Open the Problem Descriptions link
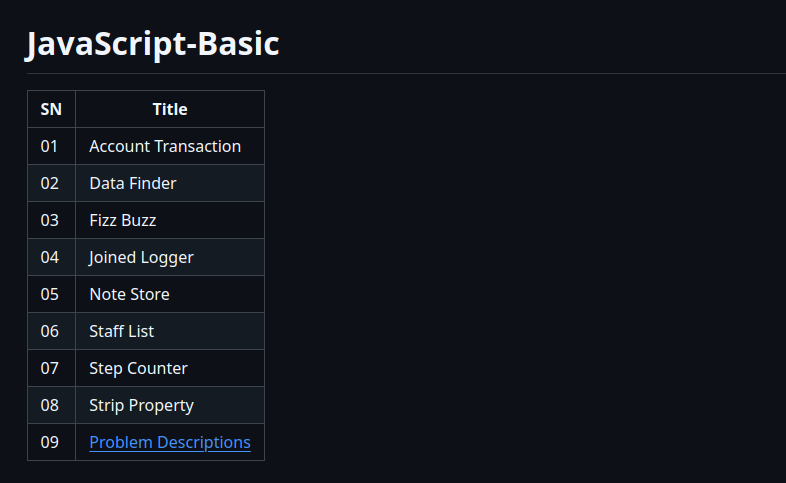786x483 pixels. click(x=170, y=442)
